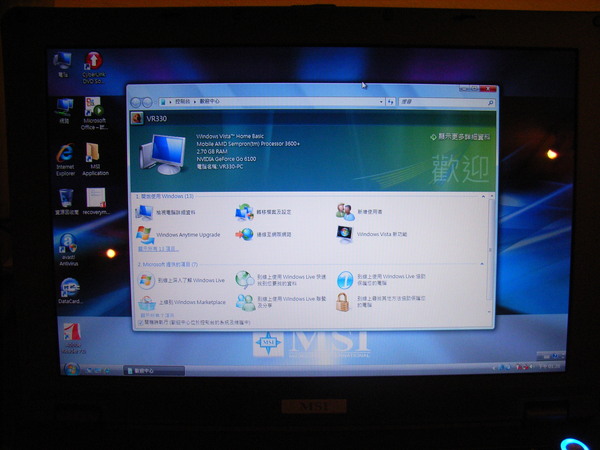Open the address bar history dropdown
The image size is (600, 450).
[x=381, y=102]
